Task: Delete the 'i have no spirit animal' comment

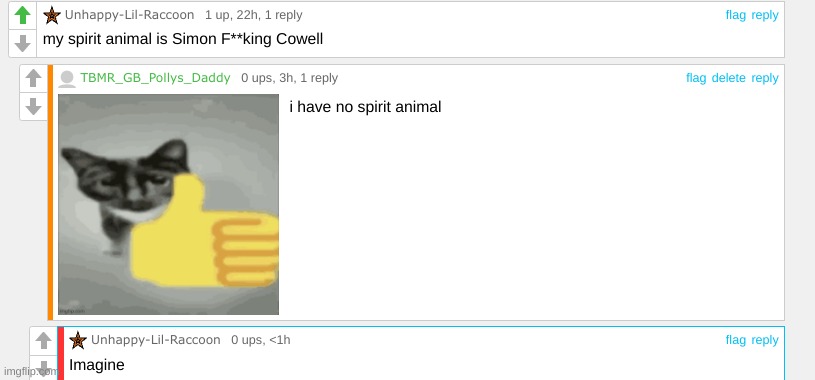Action: coord(728,78)
